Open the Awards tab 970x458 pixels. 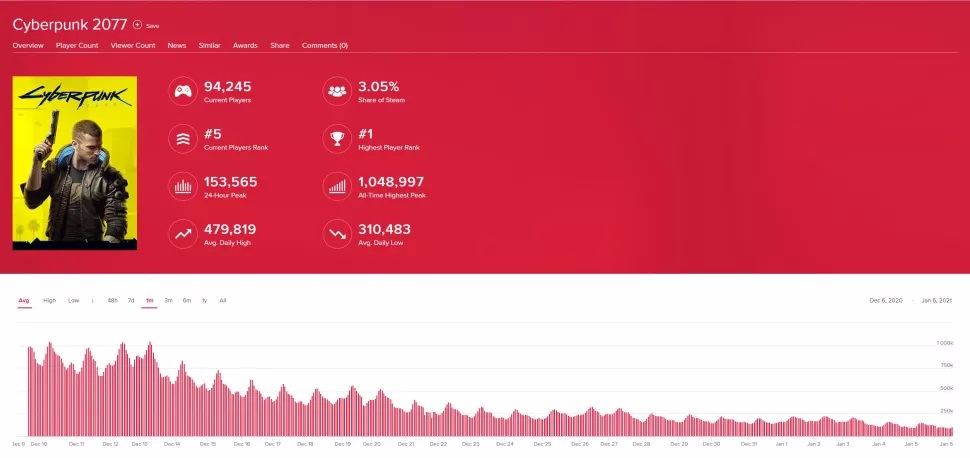coord(245,45)
